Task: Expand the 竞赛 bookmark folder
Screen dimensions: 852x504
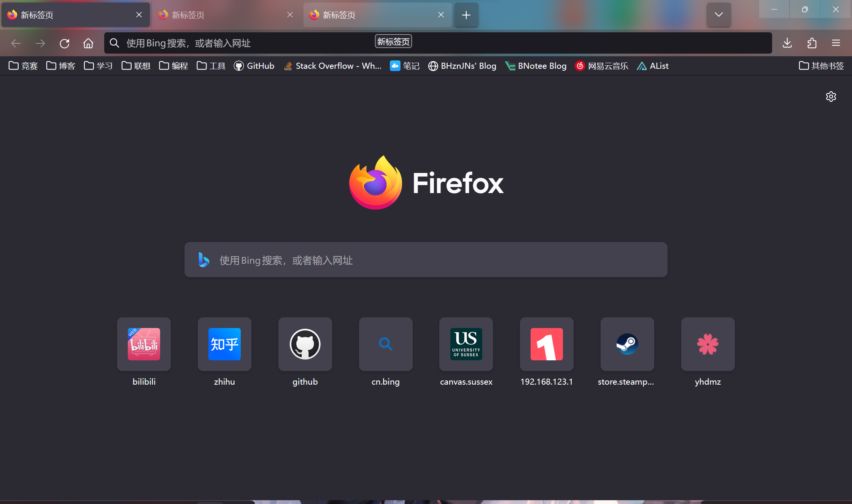Action: (23, 66)
